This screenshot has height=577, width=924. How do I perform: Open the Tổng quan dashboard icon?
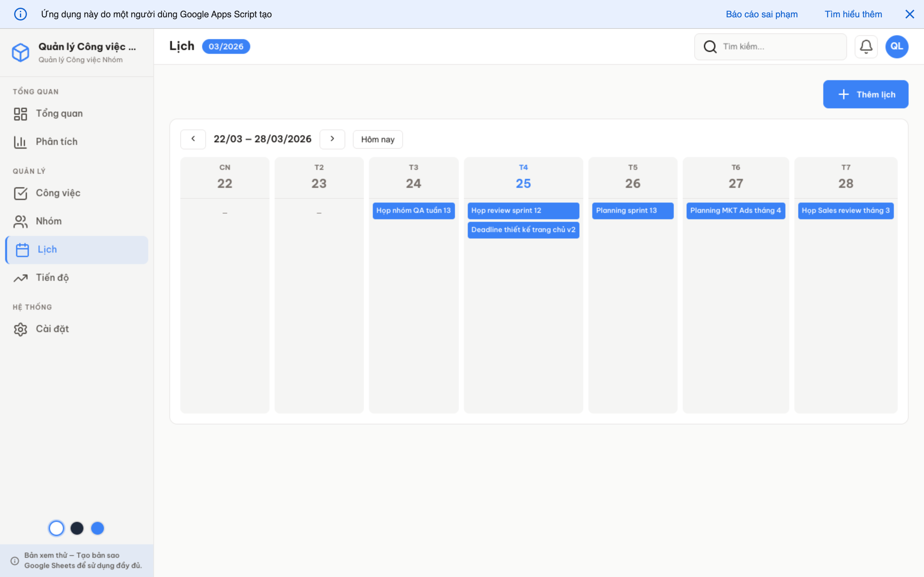click(x=21, y=113)
